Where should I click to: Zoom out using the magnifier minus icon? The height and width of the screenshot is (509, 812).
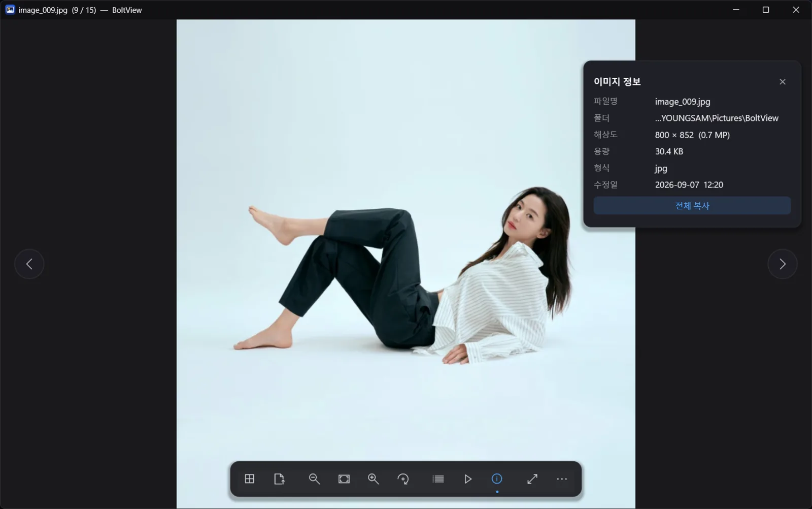(x=314, y=479)
